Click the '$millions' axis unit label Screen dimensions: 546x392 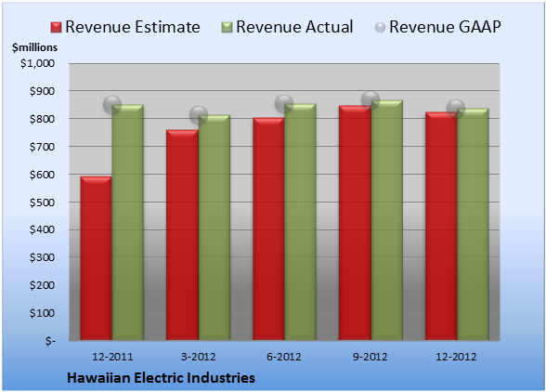35,47
